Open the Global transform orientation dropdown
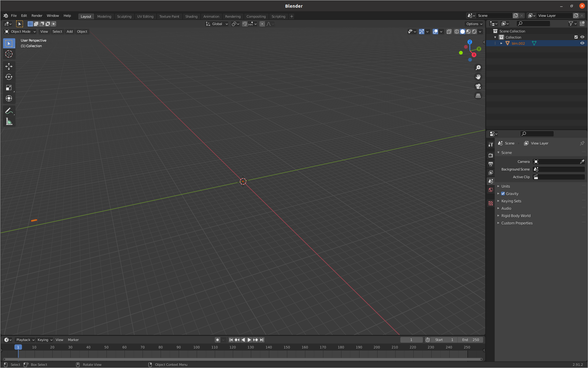The image size is (588, 368). 217,24
